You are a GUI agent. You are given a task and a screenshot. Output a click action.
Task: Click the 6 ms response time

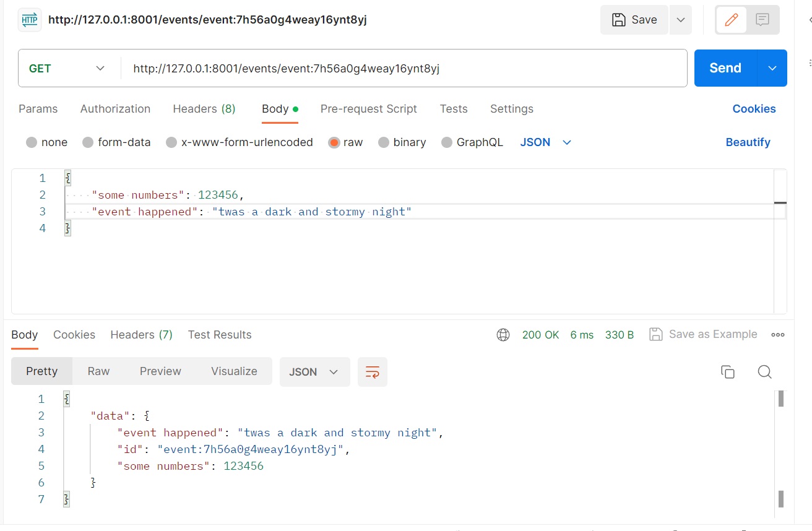(582, 335)
